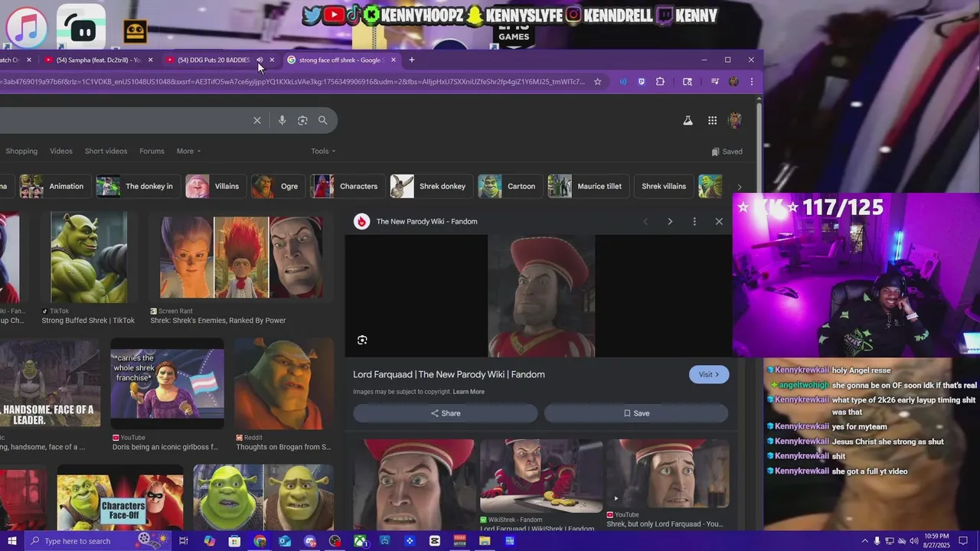Open the Strong Buffed Shrek TikTok thumbnail
The image size is (980, 551).
pyautogui.click(x=89, y=257)
